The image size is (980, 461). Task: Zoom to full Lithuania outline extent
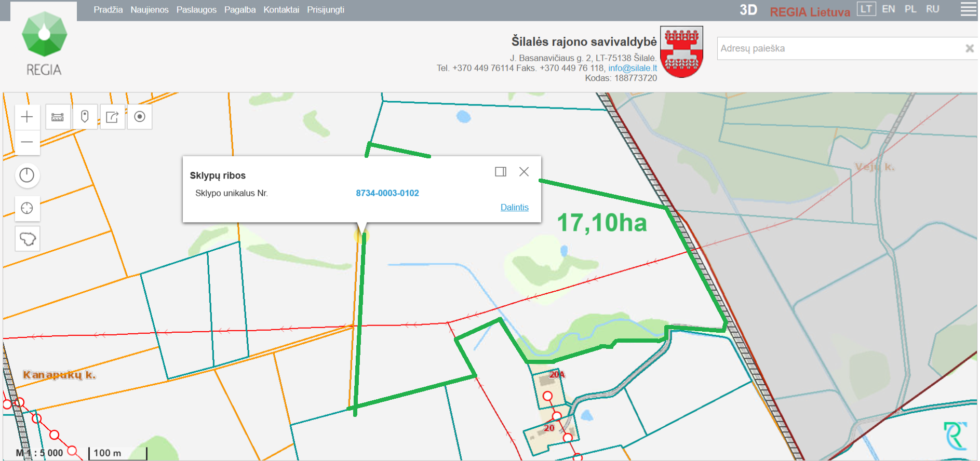tap(27, 239)
